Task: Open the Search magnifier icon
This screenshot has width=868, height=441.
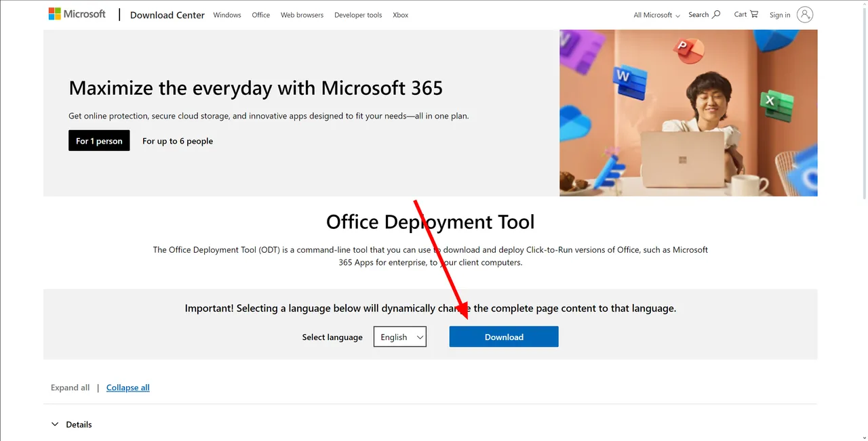Action: [x=716, y=14]
